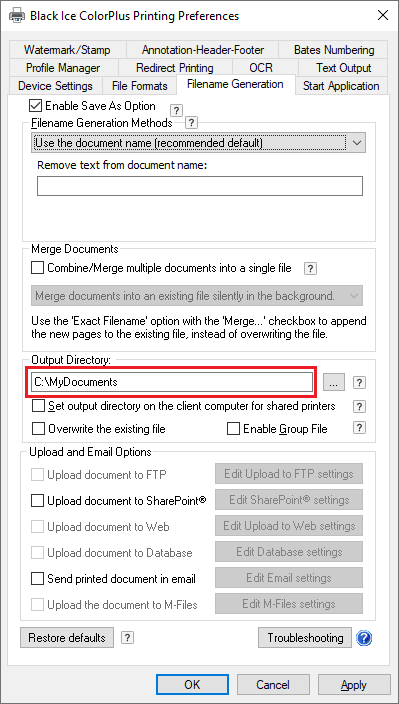Toggle the Upload document to FTP checkbox
The image size is (399, 704).
38,475
